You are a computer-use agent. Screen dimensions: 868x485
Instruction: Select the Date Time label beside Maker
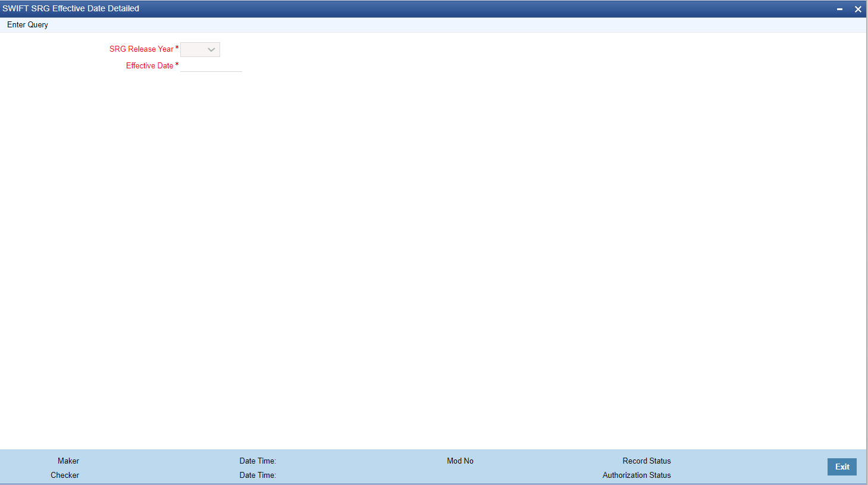tap(258, 461)
